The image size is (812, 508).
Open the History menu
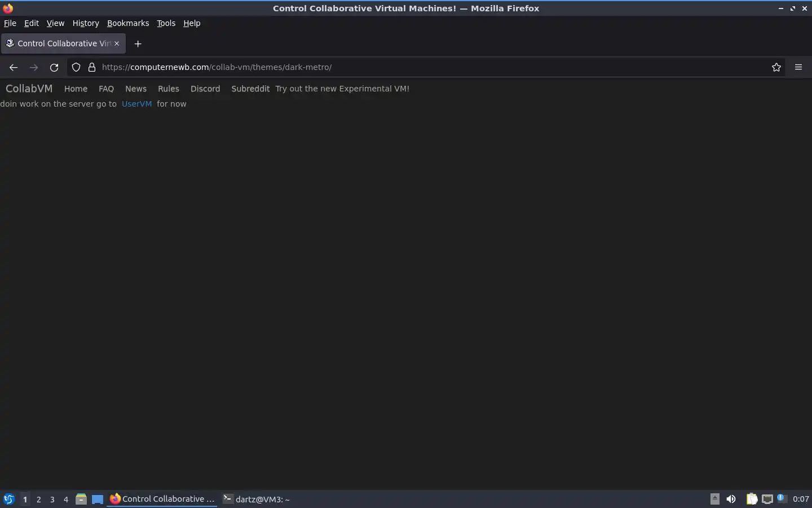[x=86, y=23]
